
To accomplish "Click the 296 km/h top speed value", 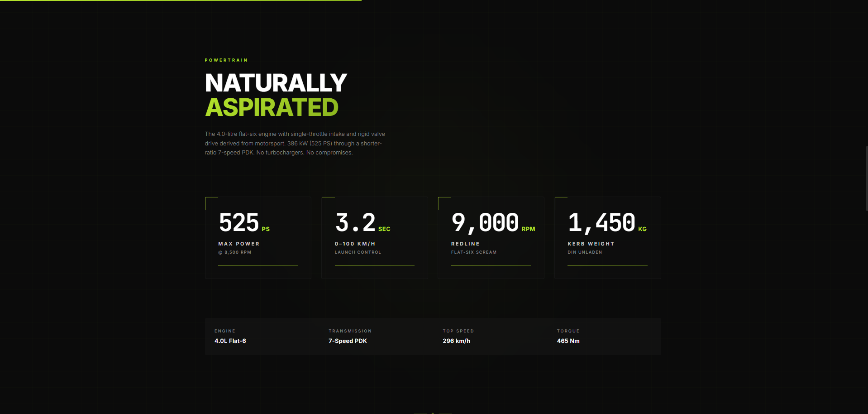I will (x=456, y=341).
